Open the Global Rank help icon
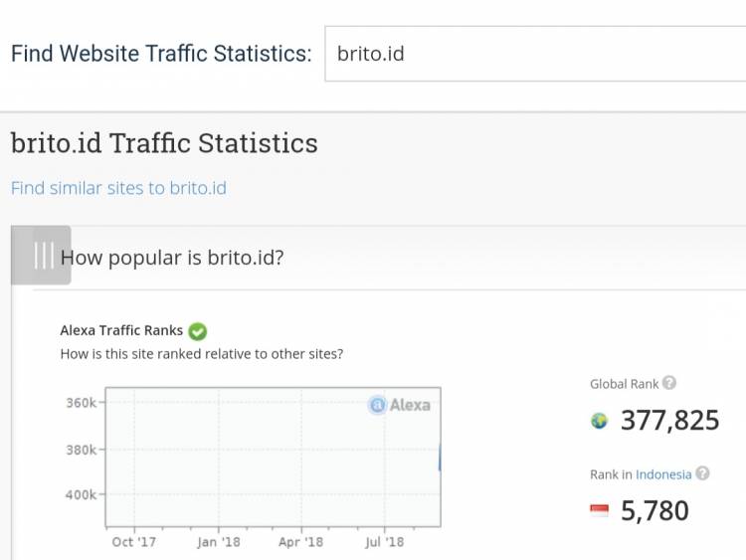 click(x=669, y=383)
